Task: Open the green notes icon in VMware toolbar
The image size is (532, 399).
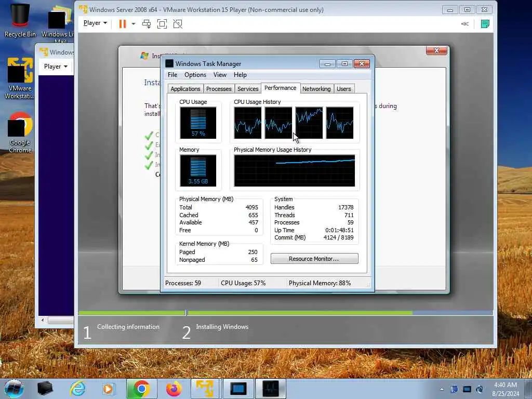Action: click(x=485, y=24)
